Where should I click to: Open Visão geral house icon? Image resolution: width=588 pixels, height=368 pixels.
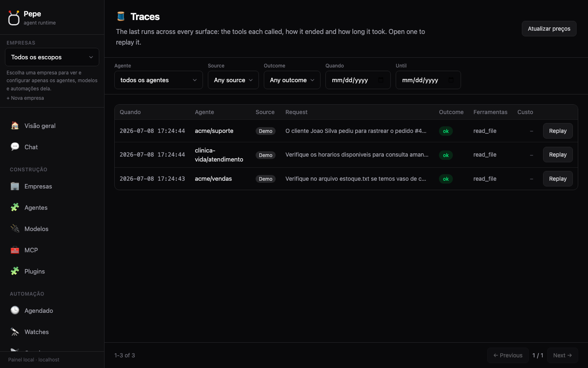[x=15, y=126]
